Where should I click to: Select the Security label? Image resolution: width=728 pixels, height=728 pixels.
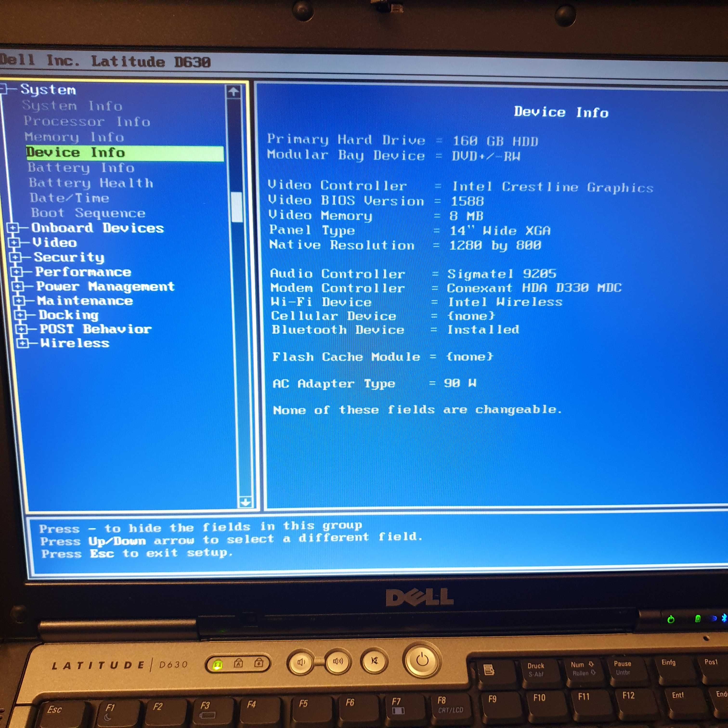coord(69,257)
